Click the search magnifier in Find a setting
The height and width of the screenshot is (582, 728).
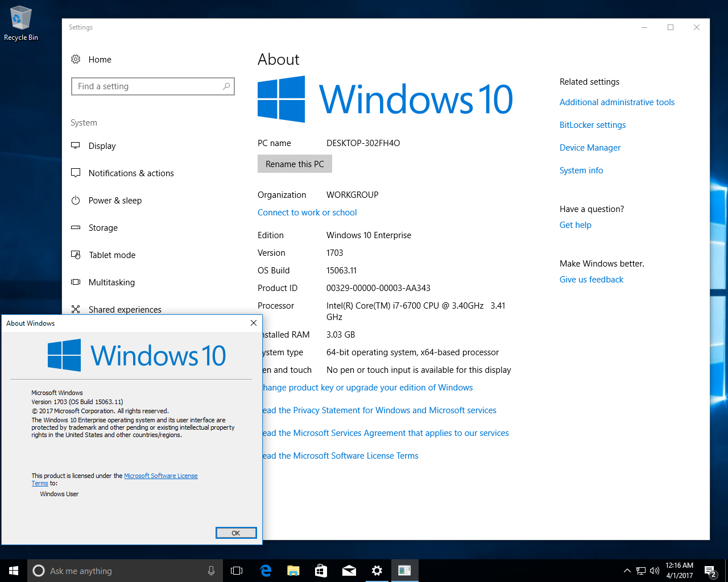pos(226,86)
